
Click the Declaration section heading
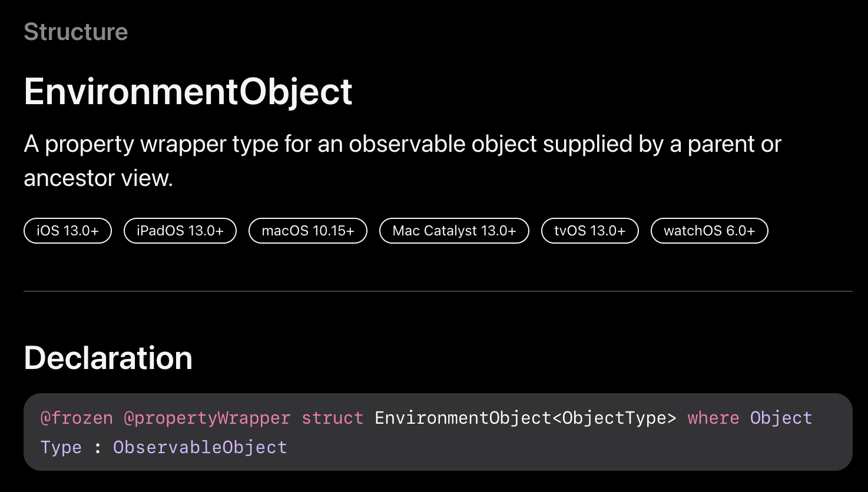coord(108,358)
